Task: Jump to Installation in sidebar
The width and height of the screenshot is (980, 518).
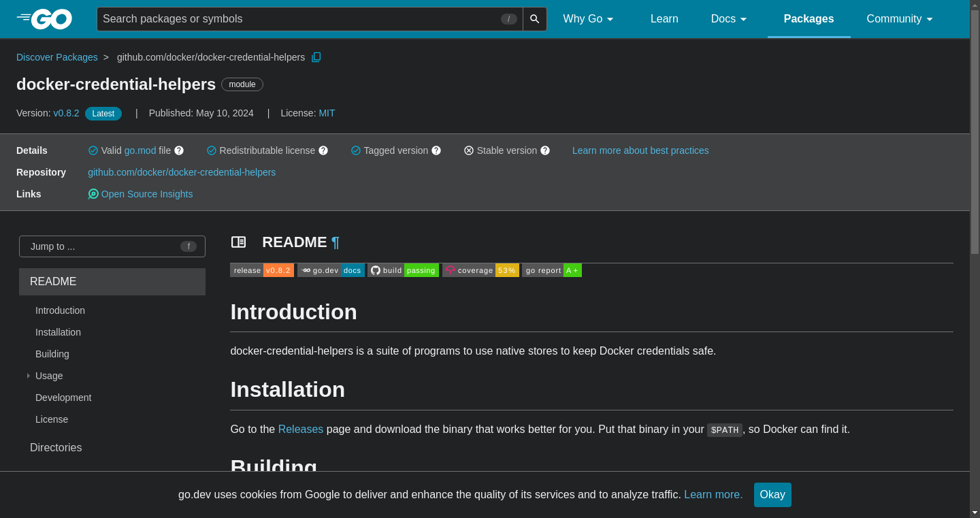Action: [x=58, y=332]
